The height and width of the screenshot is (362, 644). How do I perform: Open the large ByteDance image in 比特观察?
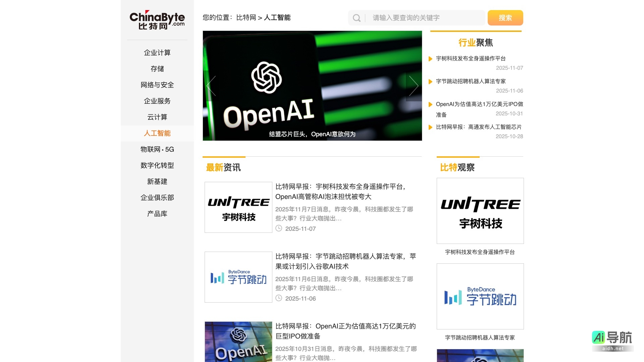480,296
